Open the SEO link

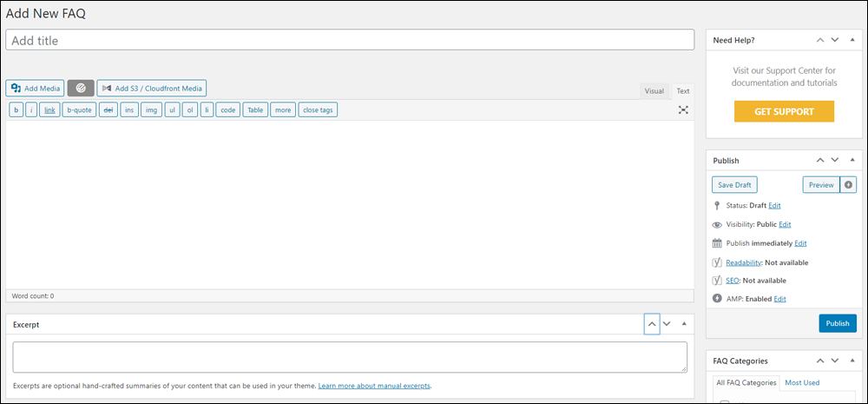[x=733, y=281]
